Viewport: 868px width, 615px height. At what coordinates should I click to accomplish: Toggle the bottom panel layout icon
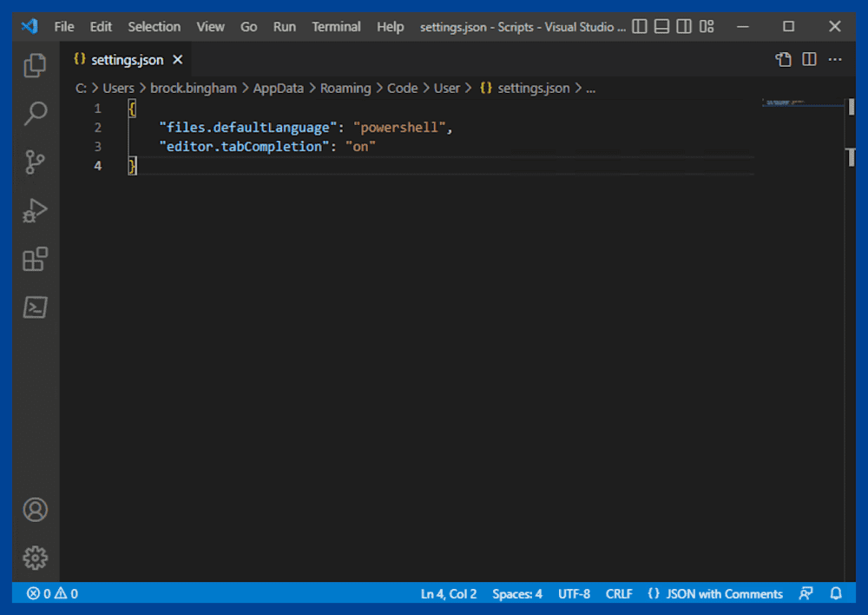click(x=661, y=26)
